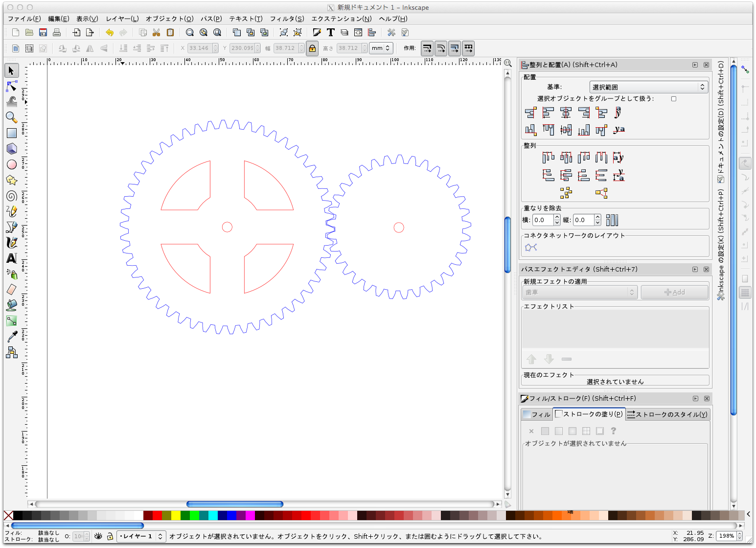Toggle layer visibility eye in status bar

click(98, 536)
